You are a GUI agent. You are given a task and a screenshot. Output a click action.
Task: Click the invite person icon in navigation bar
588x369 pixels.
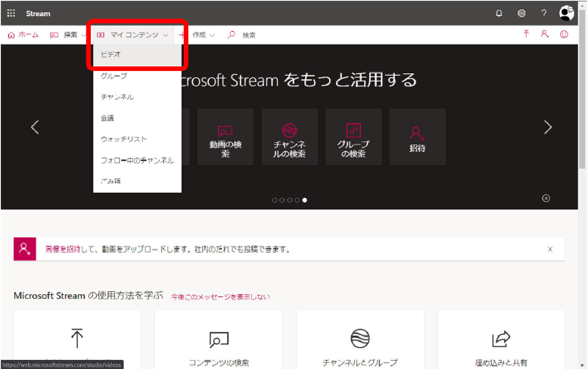click(545, 34)
